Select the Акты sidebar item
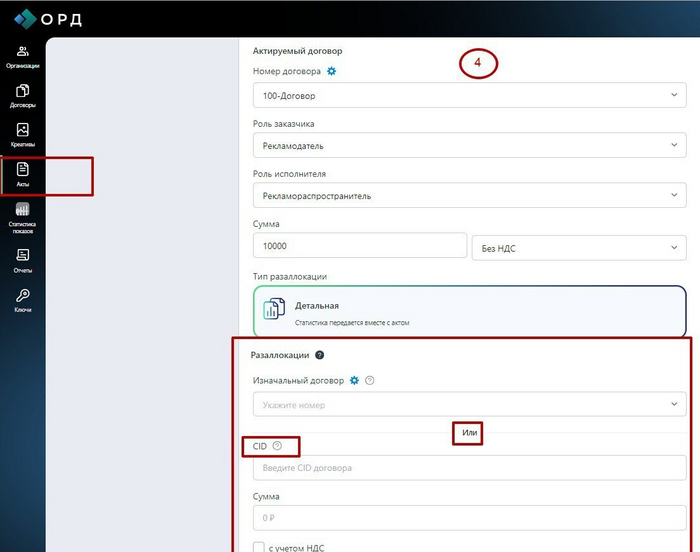The width and height of the screenshot is (700, 552). click(x=22, y=175)
